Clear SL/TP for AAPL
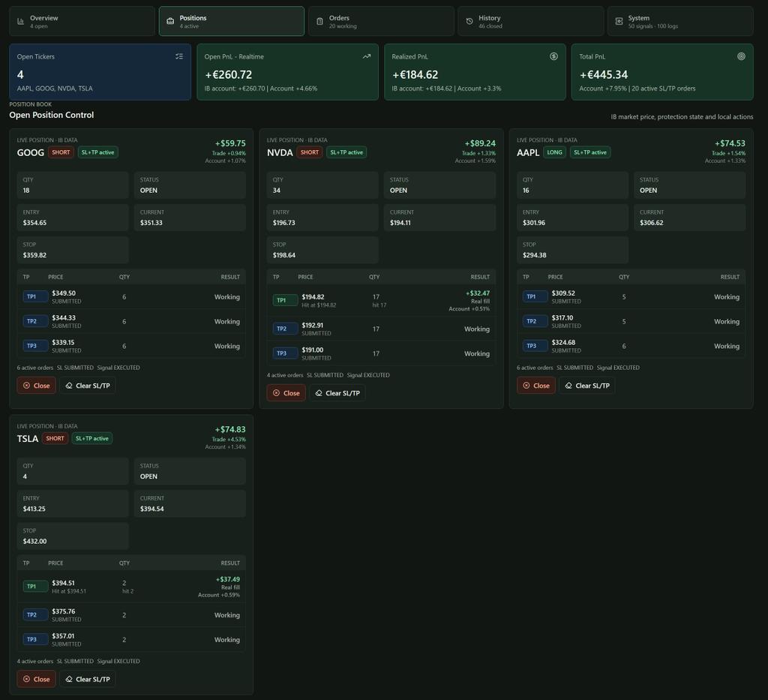768x700 pixels. coord(587,386)
